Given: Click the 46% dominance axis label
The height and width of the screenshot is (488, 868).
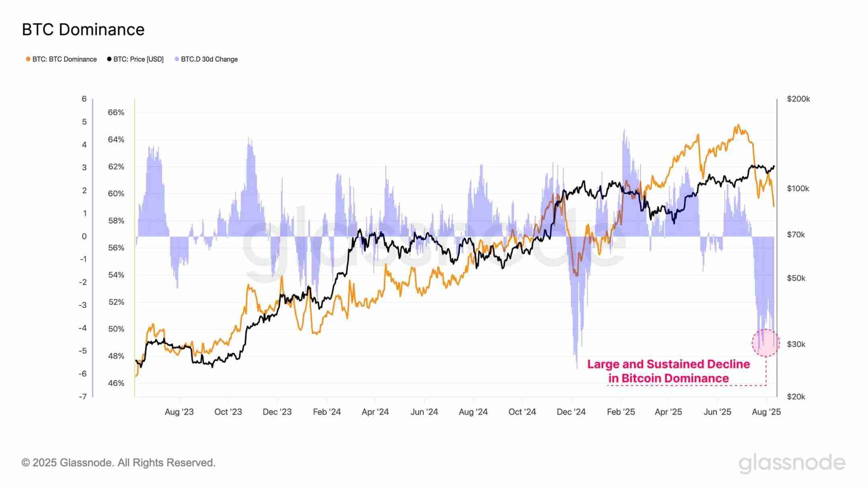Looking at the screenshot, I should pos(116,383).
